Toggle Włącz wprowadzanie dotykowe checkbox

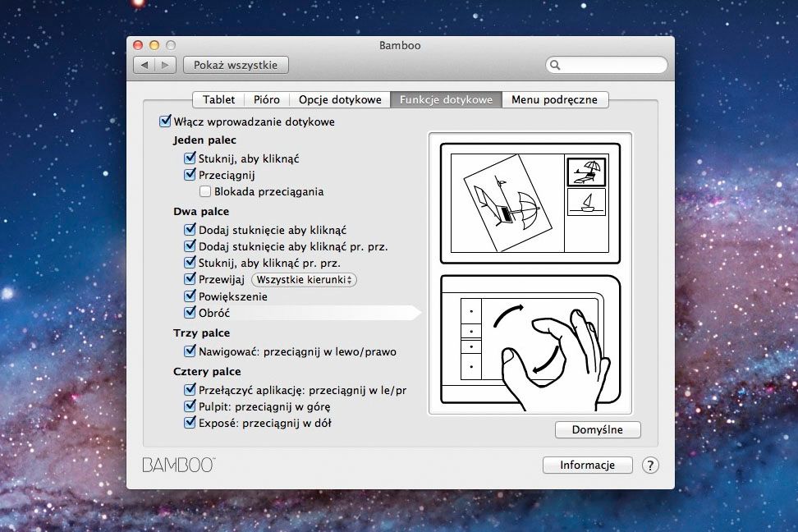tap(165, 122)
